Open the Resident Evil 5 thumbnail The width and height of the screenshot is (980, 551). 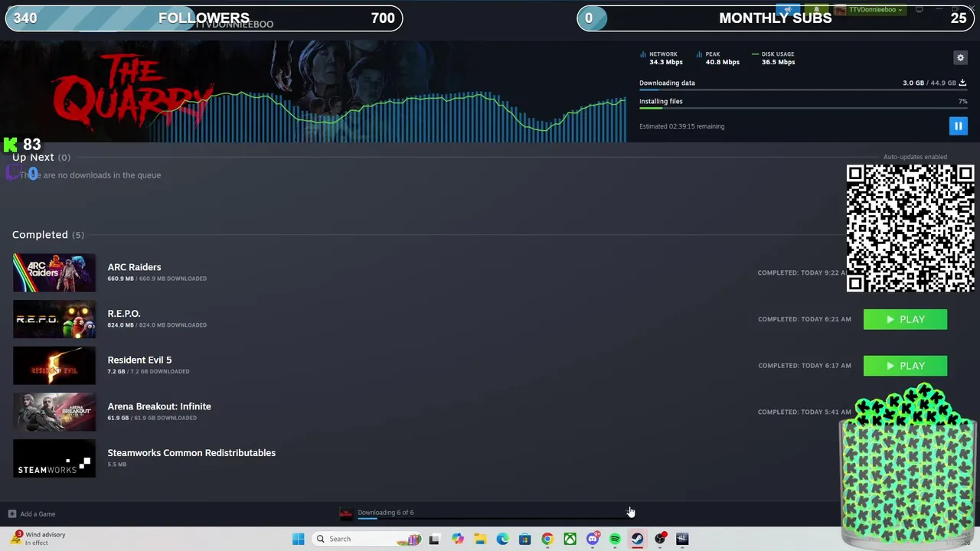(54, 366)
